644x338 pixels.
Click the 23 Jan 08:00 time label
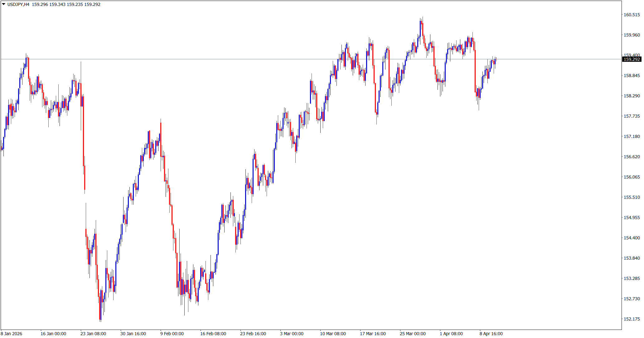[x=93, y=334]
